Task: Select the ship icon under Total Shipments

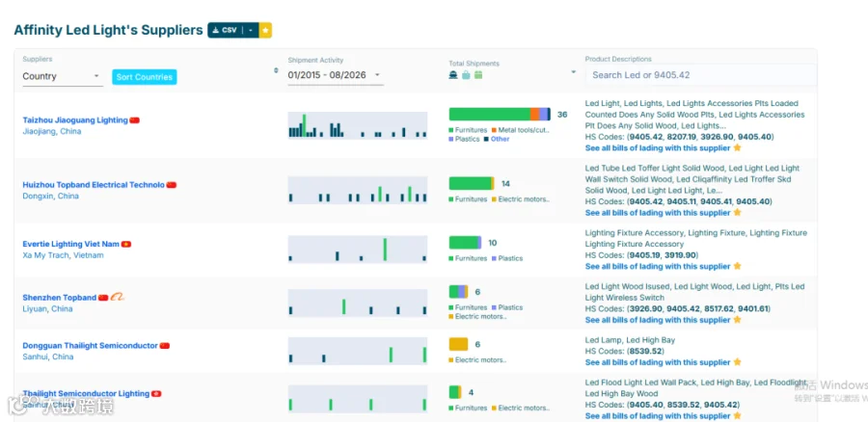Action: coord(453,74)
